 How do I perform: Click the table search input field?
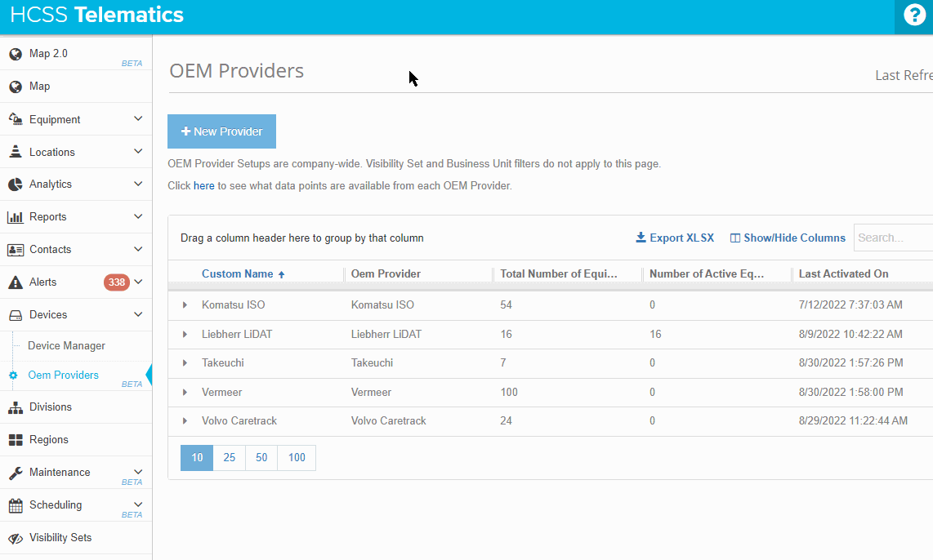click(x=892, y=238)
